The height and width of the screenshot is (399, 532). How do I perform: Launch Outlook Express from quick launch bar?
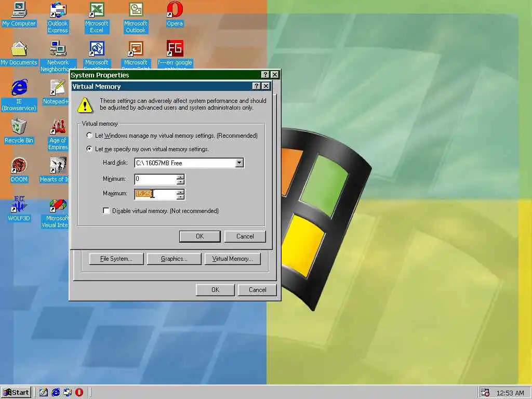(x=68, y=393)
